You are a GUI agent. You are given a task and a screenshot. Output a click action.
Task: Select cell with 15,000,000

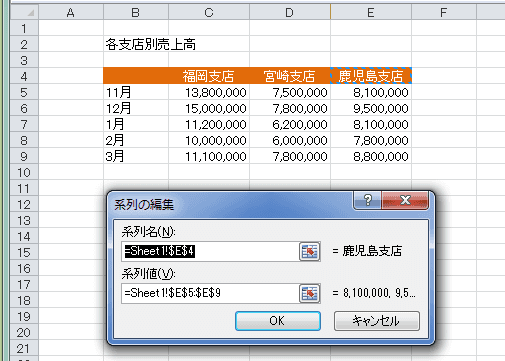pyautogui.click(x=209, y=108)
